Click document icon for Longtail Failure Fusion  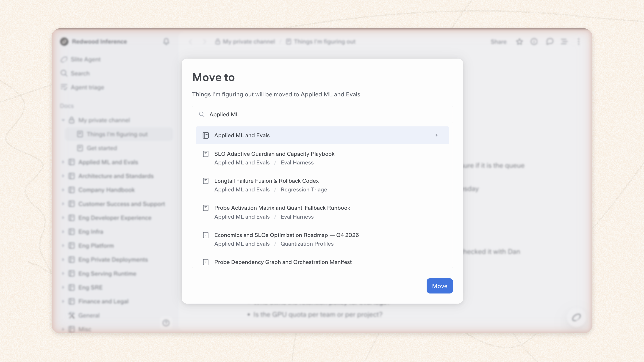(x=205, y=181)
